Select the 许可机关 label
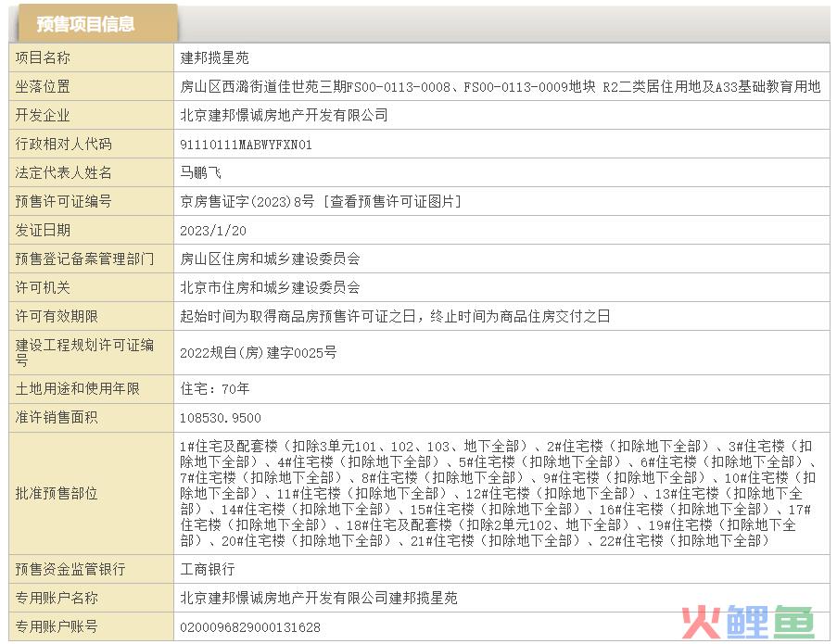Image resolution: width=837 pixels, height=644 pixels. point(43,288)
